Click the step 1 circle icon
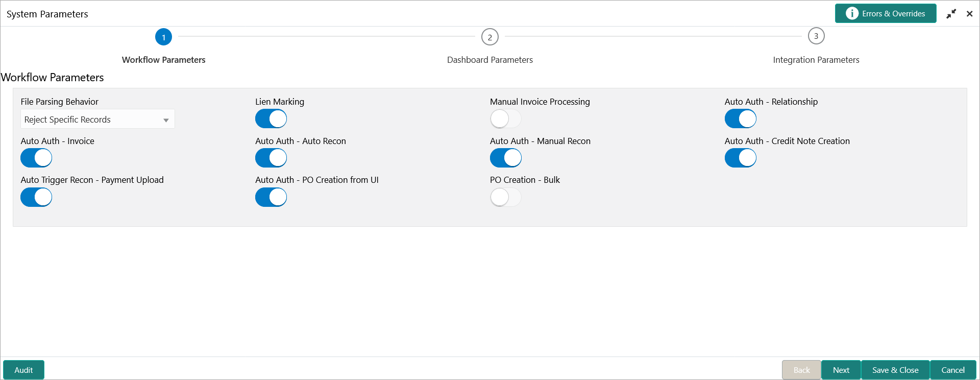Viewport: 980px width, 380px height. tap(163, 37)
